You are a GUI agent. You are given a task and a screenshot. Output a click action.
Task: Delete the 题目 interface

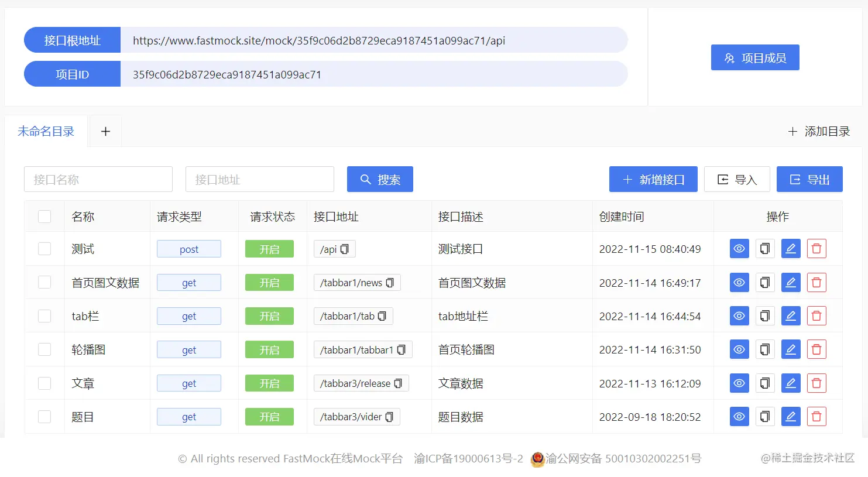click(x=816, y=417)
